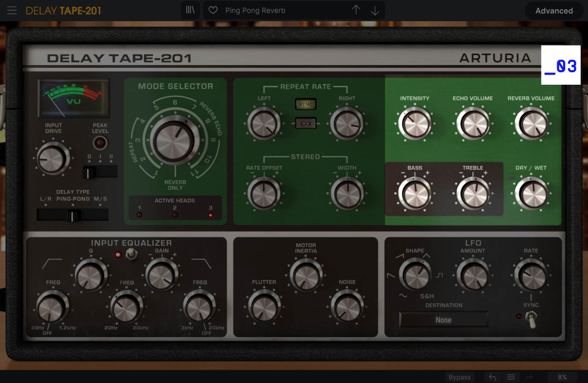
Task: Open the LFO Destination dropdown showing None
Action: point(443,320)
